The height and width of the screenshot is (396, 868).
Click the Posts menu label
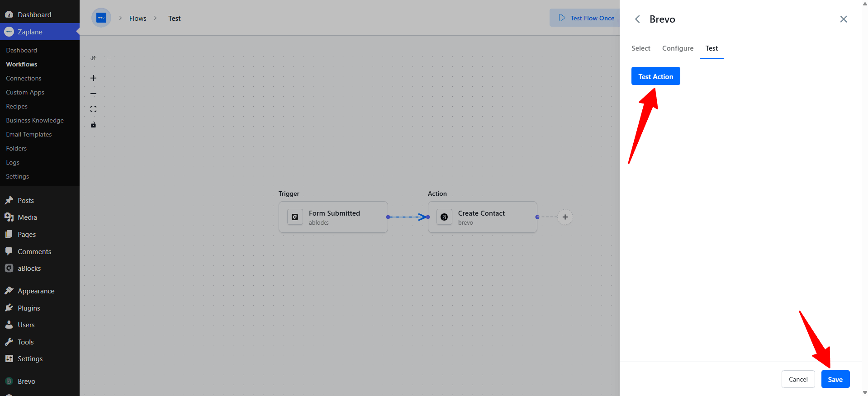(x=26, y=200)
